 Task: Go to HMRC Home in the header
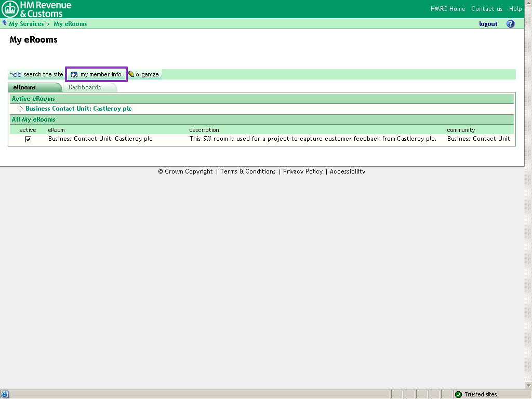(x=448, y=9)
